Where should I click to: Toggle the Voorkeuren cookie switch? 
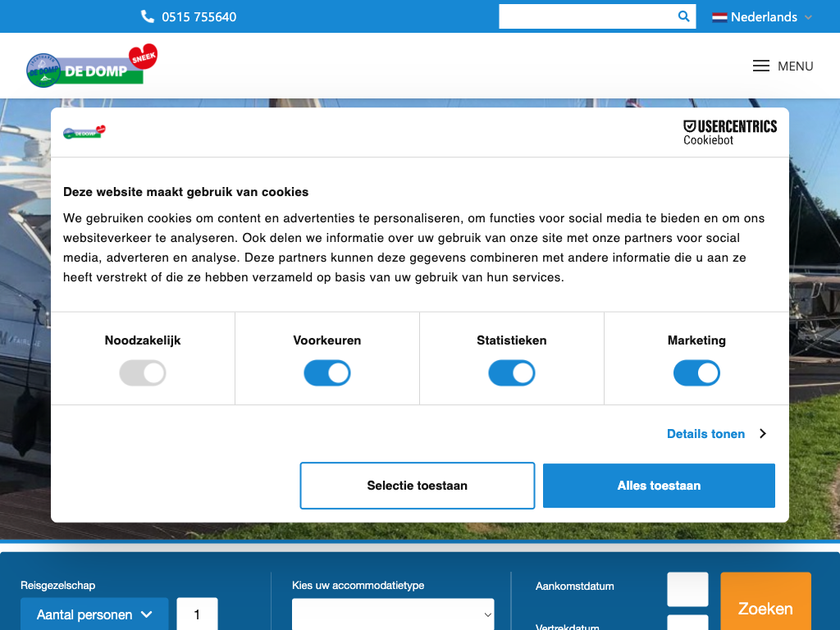click(x=327, y=373)
